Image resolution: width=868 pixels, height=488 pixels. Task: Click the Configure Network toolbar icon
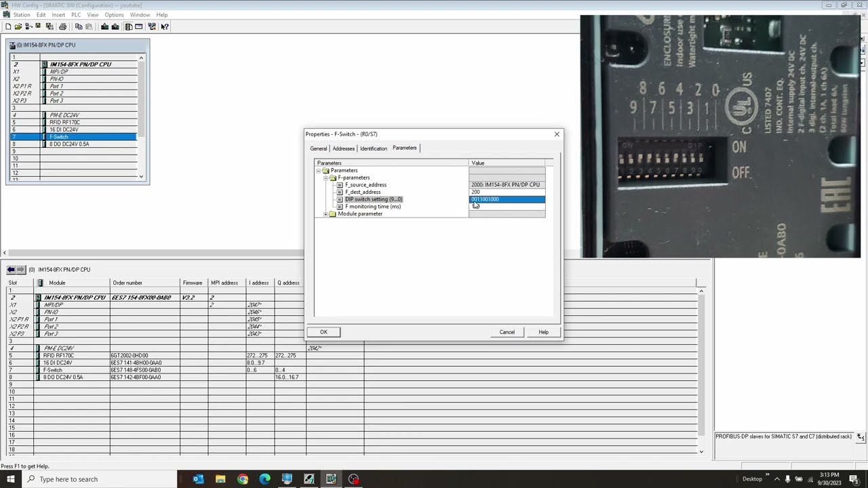[152, 26]
